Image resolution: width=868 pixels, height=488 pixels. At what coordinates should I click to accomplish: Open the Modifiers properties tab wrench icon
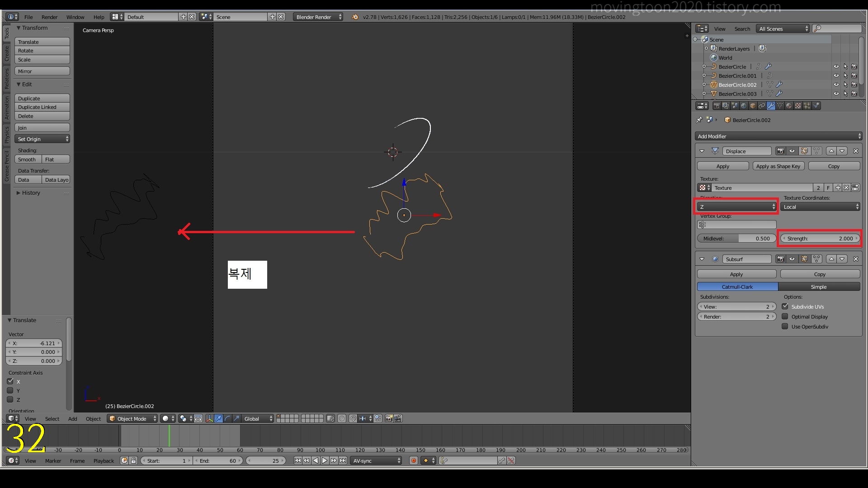(x=771, y=106)
